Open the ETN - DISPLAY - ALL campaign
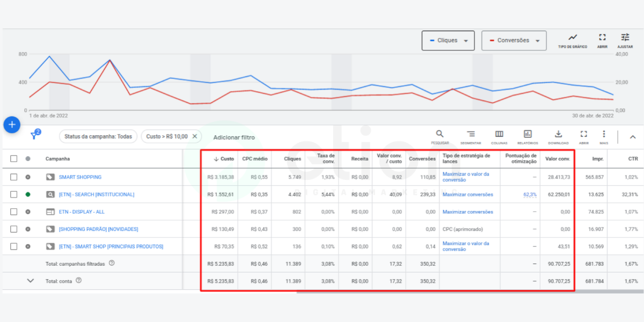This screenshot has width=644, height=322. (82, 212)
